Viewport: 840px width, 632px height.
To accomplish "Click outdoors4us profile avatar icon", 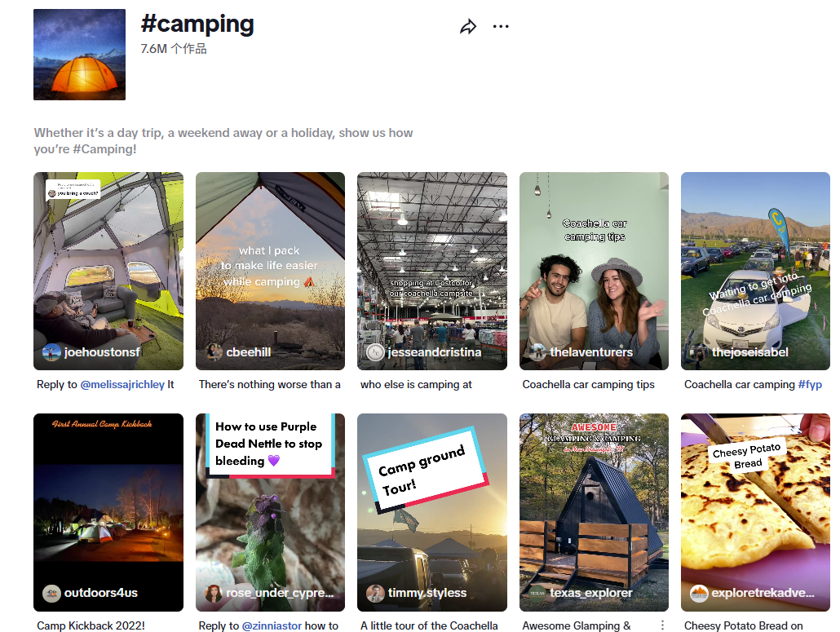I will tap(51, 594).
